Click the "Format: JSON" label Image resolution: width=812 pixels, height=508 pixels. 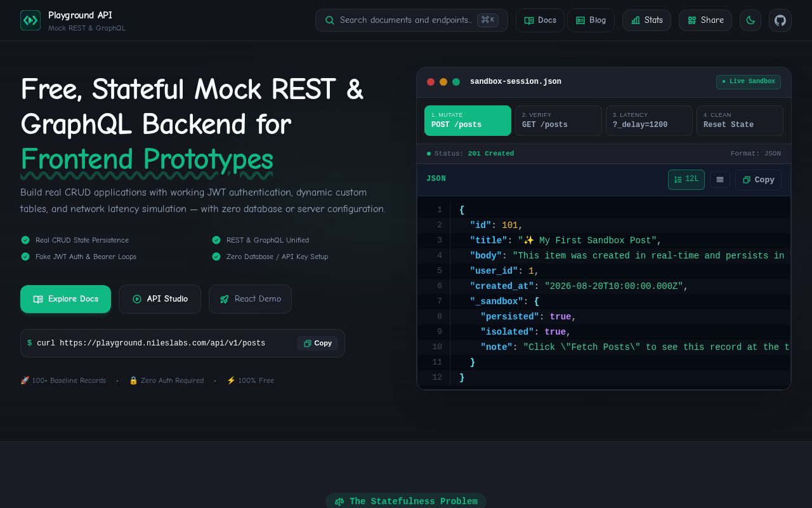click(756, 154)
